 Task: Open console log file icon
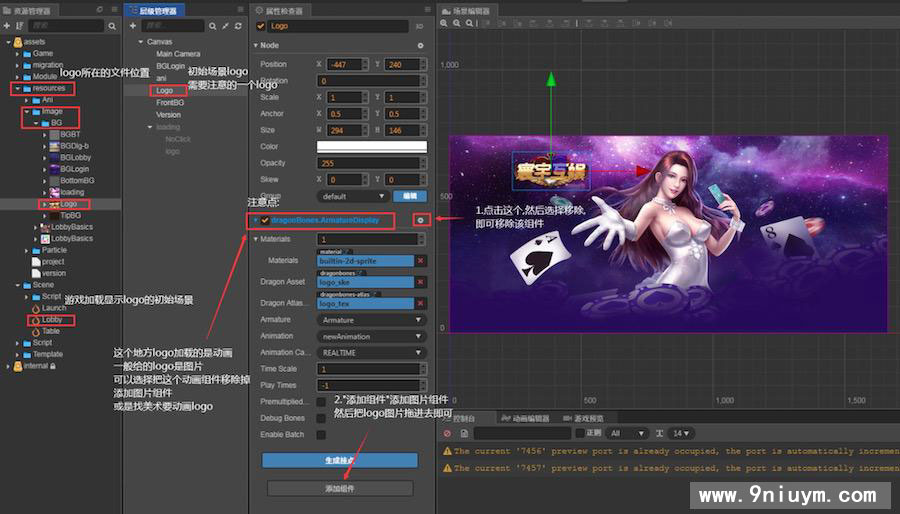(464, 433)
